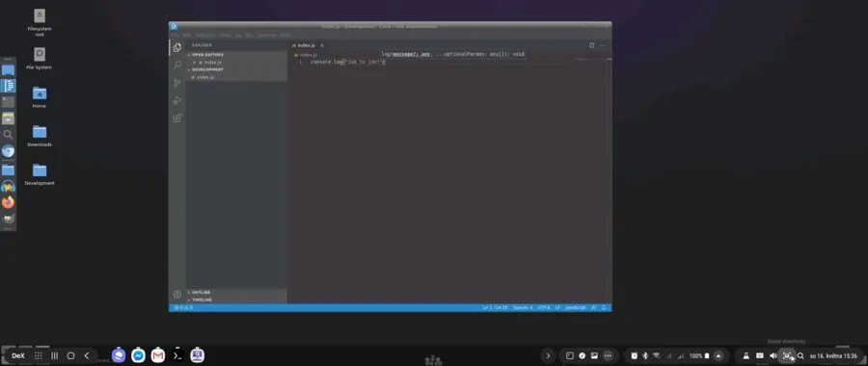Click LF end-of-line in status bar
The image size is (868, 366).
click(x=557, y=307)
